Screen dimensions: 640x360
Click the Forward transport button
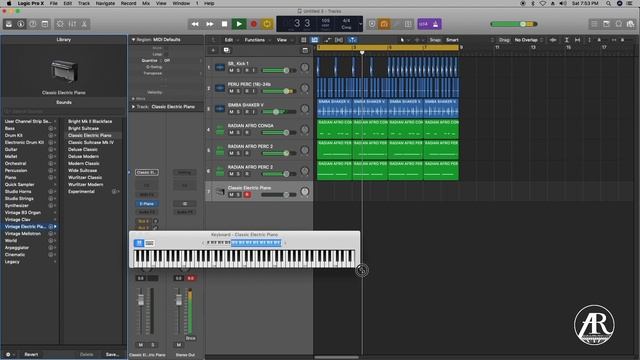click(210, 24)
